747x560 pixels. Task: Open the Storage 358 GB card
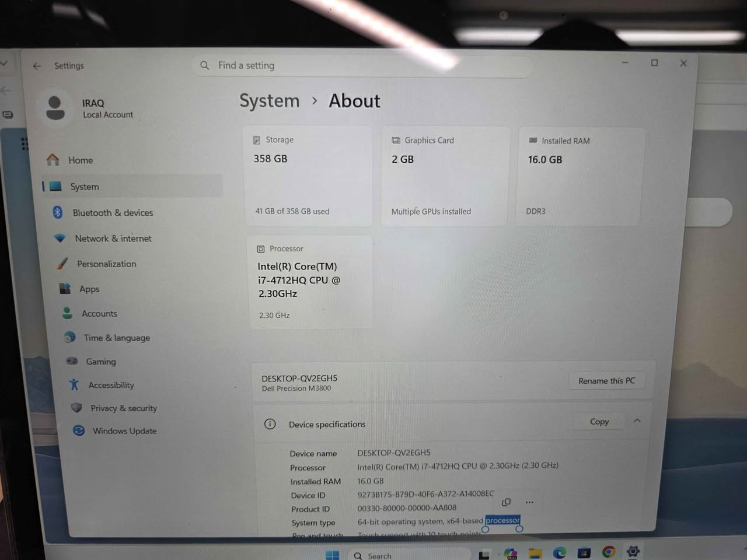[x=308, y=176]
